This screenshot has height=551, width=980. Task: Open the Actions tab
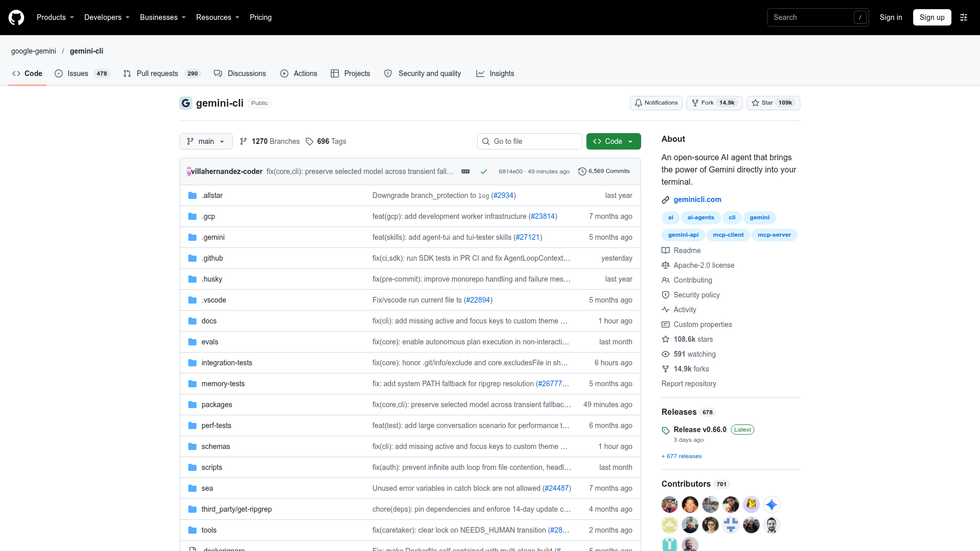point(299,73)
